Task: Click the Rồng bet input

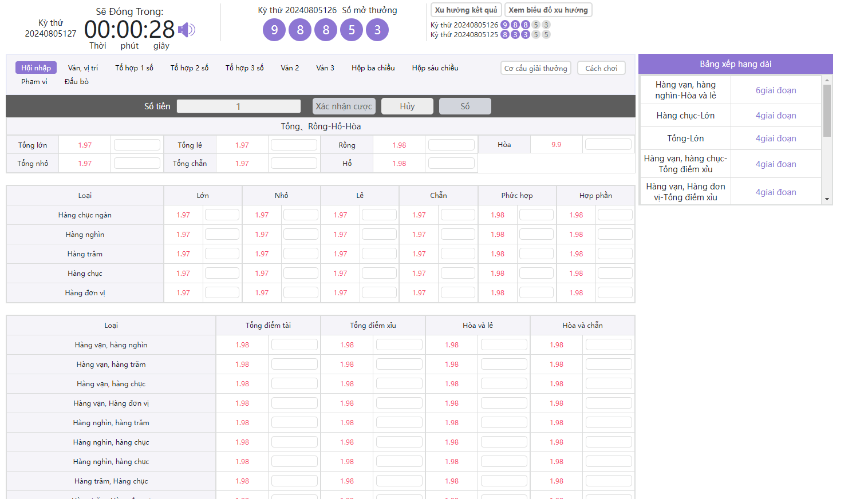Action: 451,145
